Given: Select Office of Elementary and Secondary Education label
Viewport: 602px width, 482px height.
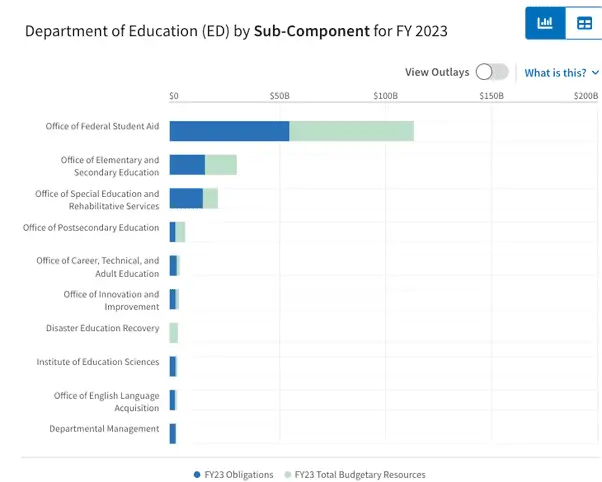Looking at the screenshot, I should coord(109,166).
